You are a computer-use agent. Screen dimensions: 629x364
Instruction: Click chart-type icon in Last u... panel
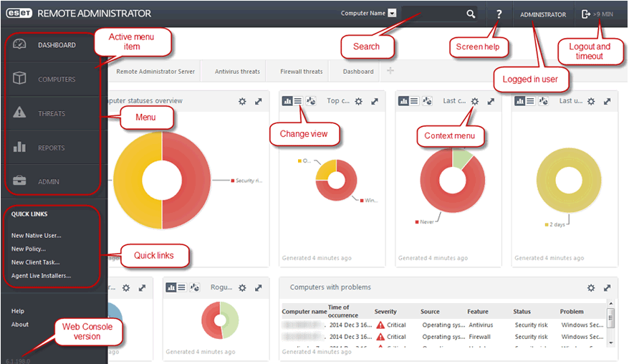(544, 101)
